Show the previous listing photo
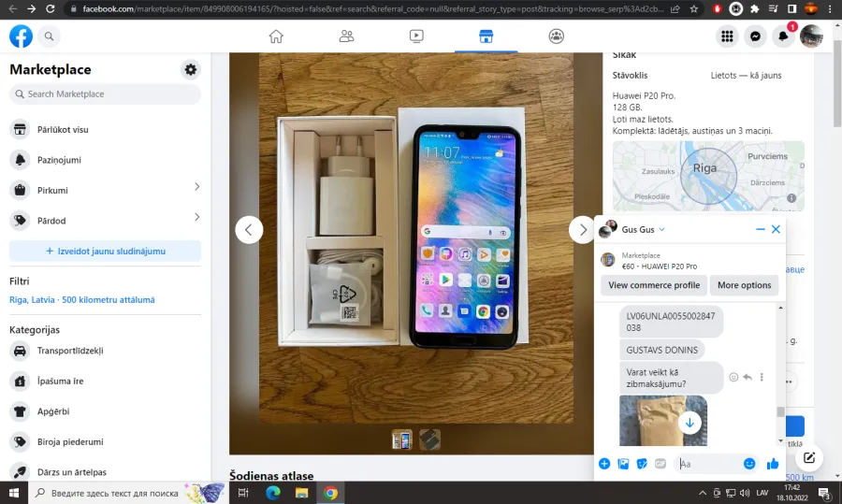842x504 pixels. pos(249,230)
